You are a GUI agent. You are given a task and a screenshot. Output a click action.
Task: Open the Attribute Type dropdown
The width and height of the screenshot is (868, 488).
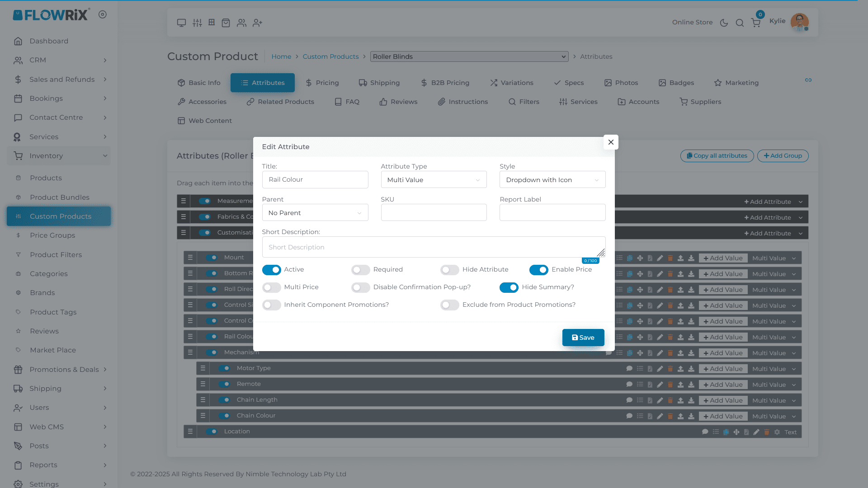coord(434,180)
